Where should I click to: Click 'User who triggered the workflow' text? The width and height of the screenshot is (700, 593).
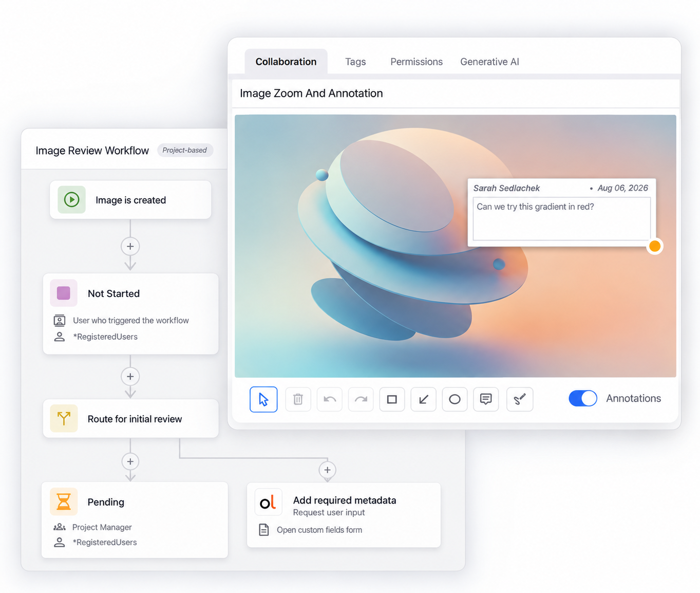(131, 321)
